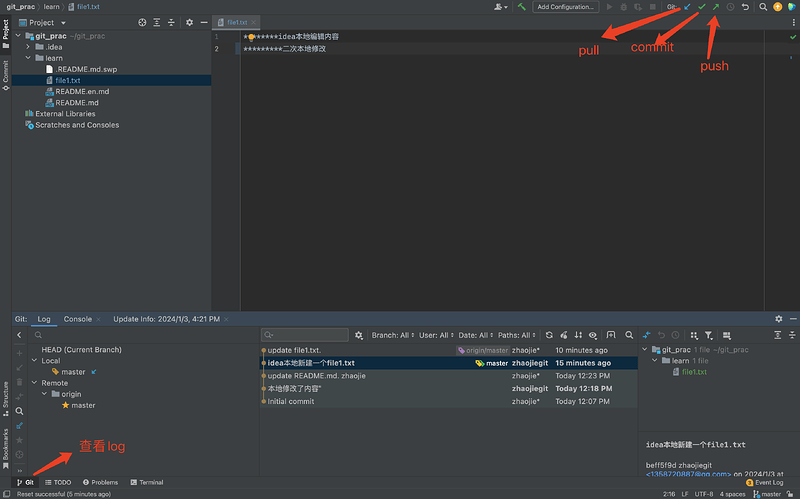Click Expand All in Project panel
800x499 pixels.
(x=157, y=22)
